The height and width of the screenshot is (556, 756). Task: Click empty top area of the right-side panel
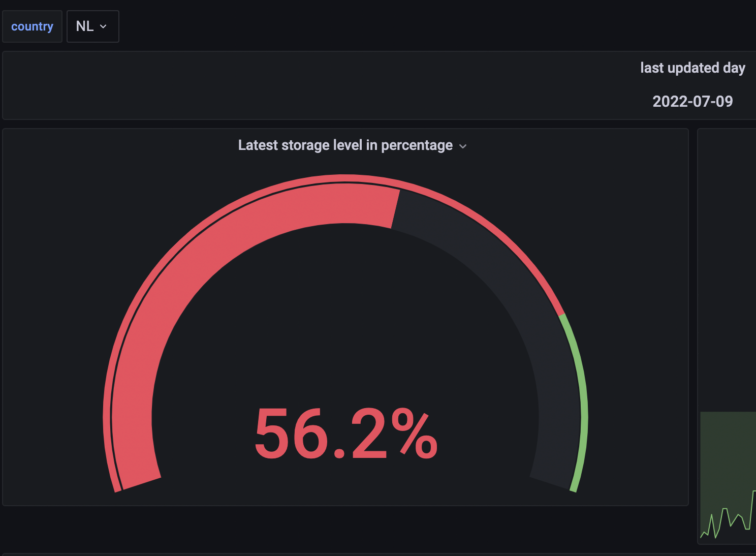click(x=727, y=254)
